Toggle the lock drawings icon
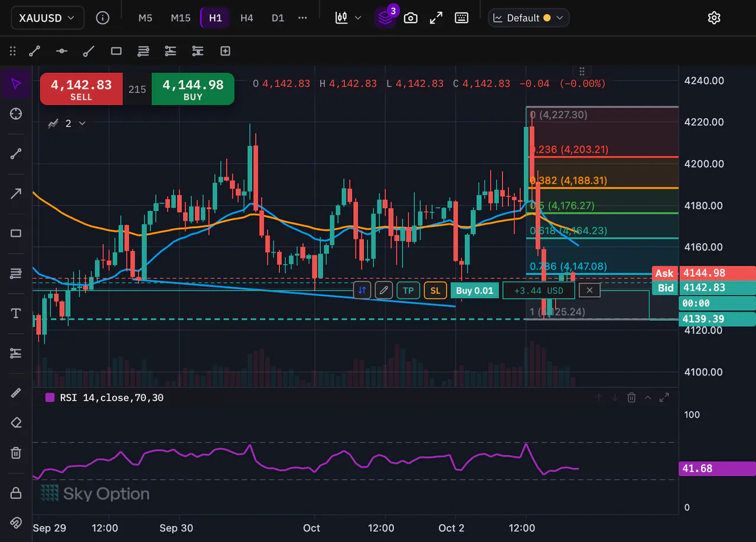756x542 pixels. pyautogui.click(x=16, y=493)
